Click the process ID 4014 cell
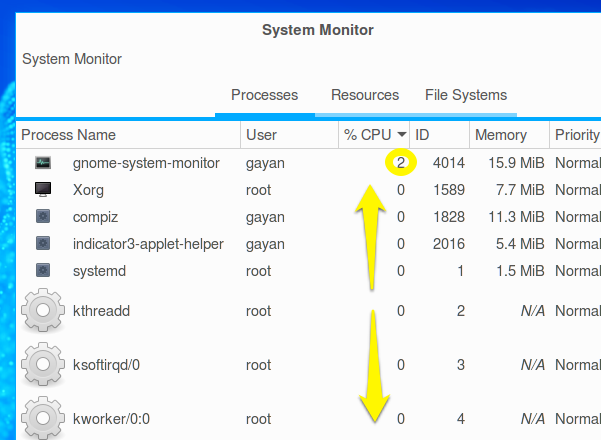The height and width of the screenshot is (440, 601). 448,163
